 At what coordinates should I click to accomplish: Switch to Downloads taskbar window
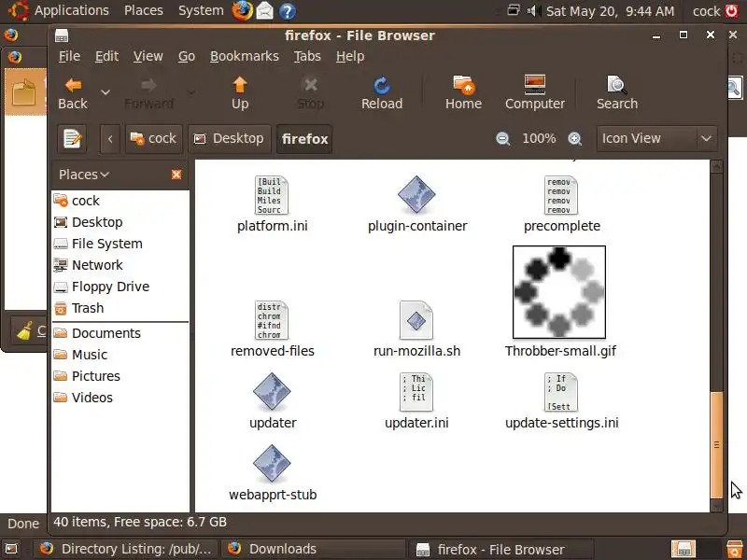tap(315, 549)
